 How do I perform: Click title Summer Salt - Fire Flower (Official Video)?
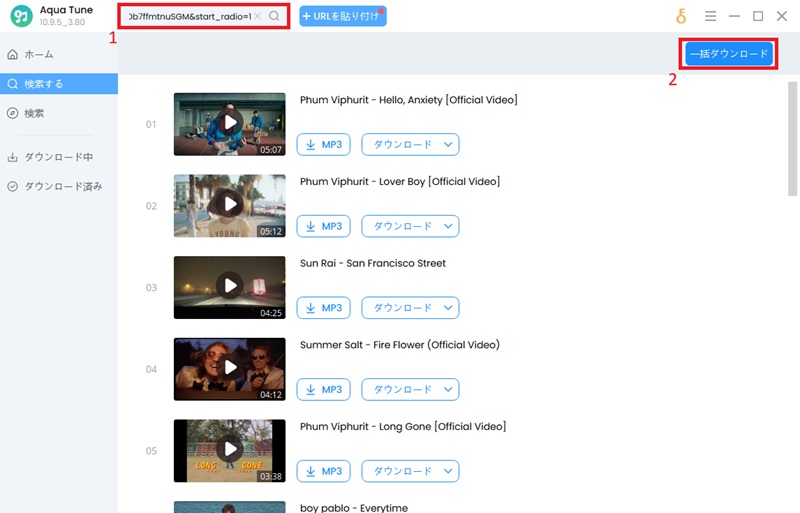click(x=400, y=345)
